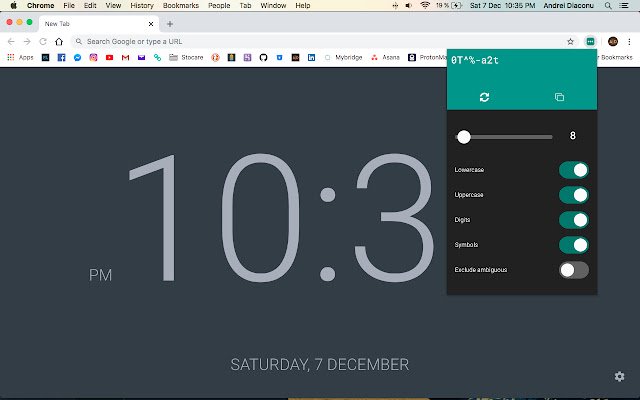Open the Apple menu
The image size is (640, 400).
tap(13, 5)
